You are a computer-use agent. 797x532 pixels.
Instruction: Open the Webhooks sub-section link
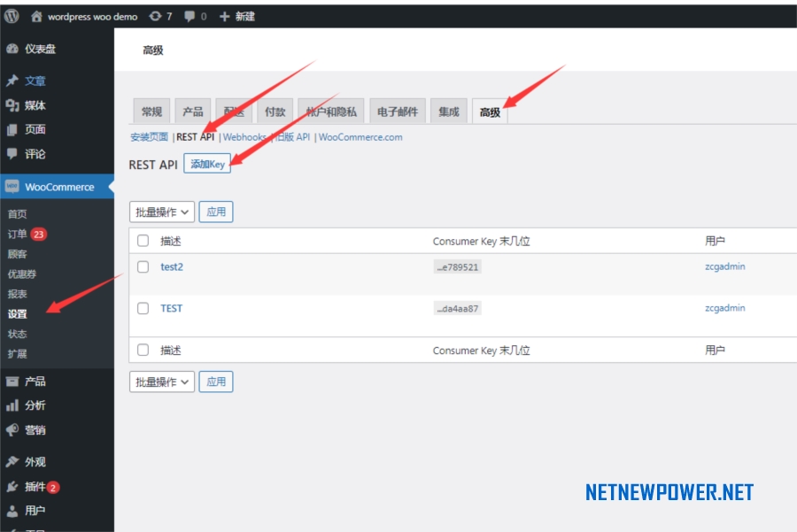pyautogui.click(x=244, y=137)
